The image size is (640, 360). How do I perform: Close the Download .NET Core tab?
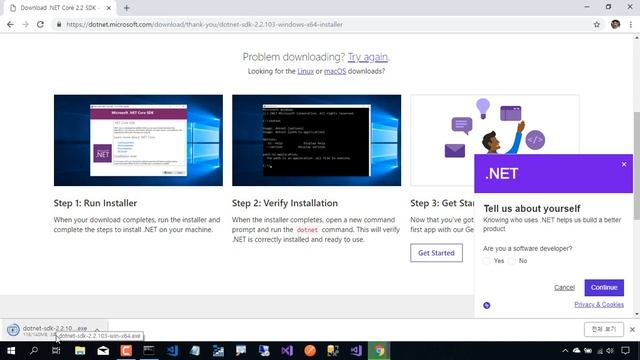click(109, 8)
